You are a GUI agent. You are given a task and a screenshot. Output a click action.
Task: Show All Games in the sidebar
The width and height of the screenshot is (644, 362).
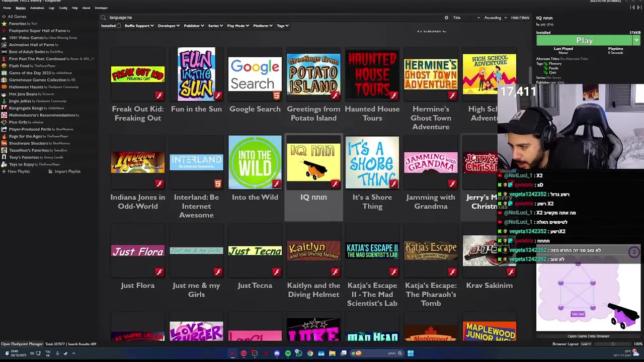coord(14,17)
